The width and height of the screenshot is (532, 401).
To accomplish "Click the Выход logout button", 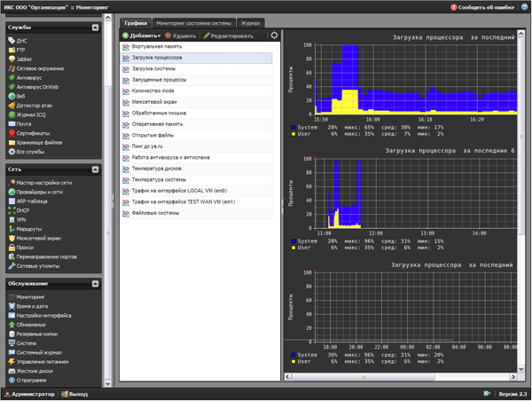I will tap(74, 393).
